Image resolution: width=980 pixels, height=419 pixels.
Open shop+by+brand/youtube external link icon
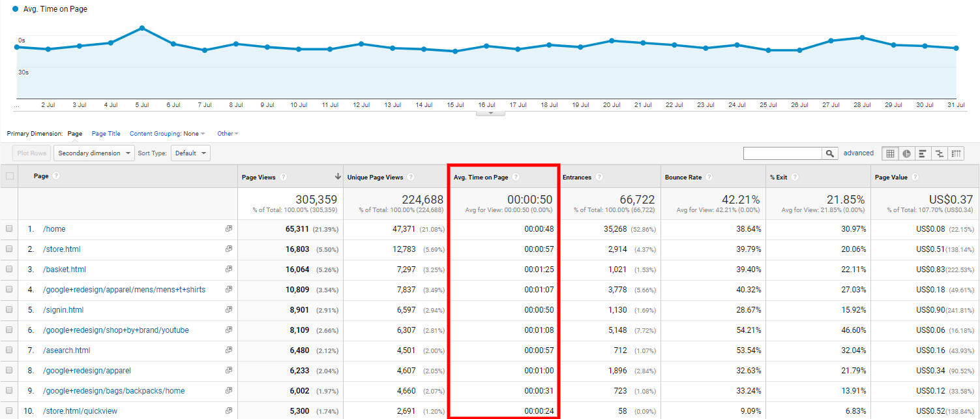229,330
